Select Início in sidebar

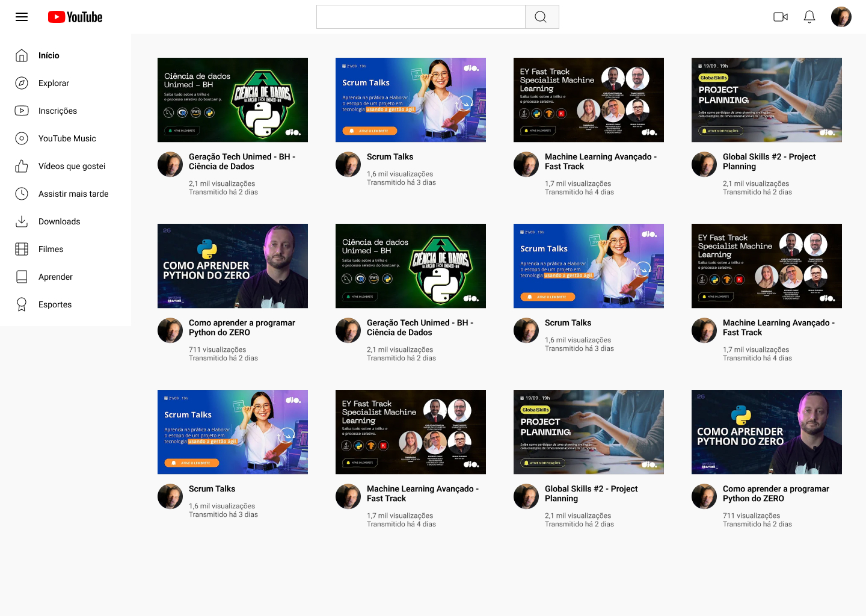click(49, 55)
